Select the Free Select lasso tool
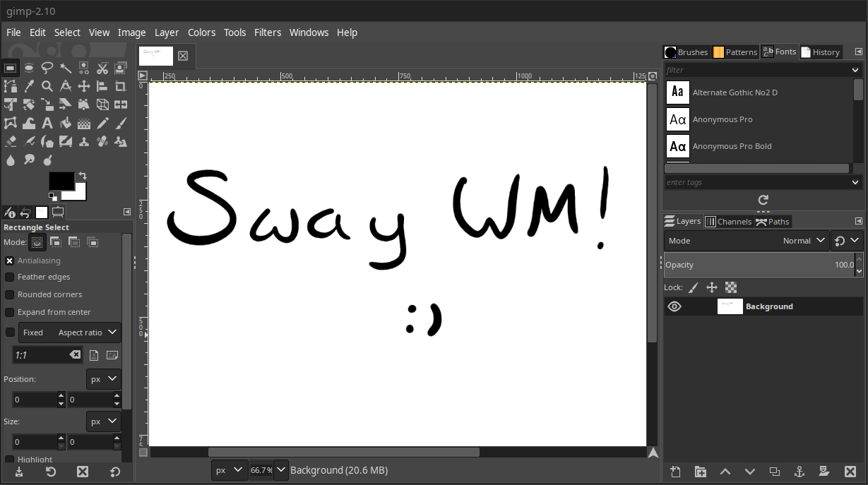The width and height of the screenshot is (868, 485). click(x=47, y=68)
